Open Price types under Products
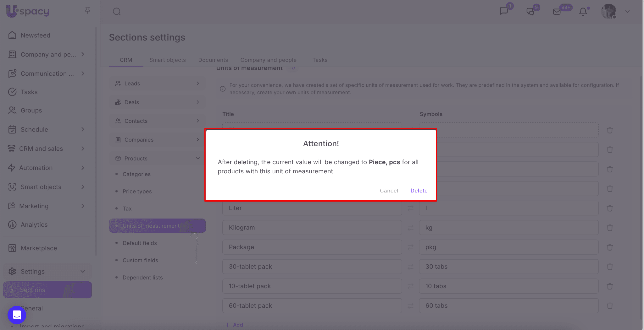This screenshot has width=644, height=330. pos(137,191)
